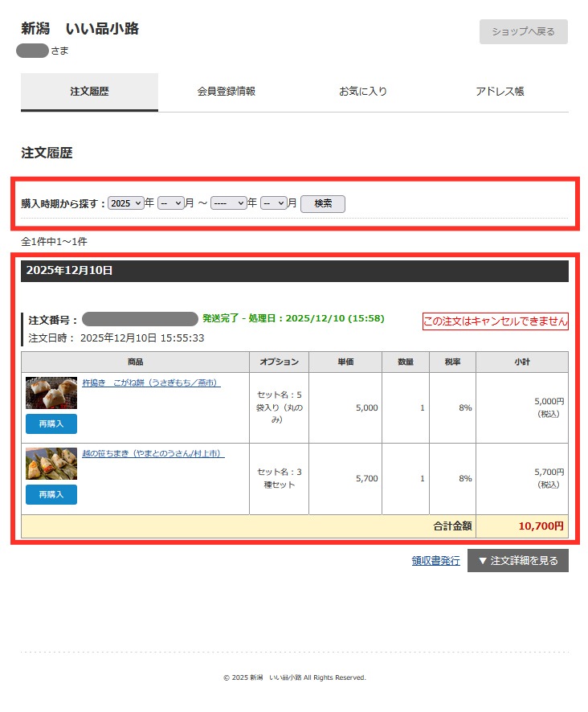Click the red この注文はキャンセルできません notice

(495, 321)
